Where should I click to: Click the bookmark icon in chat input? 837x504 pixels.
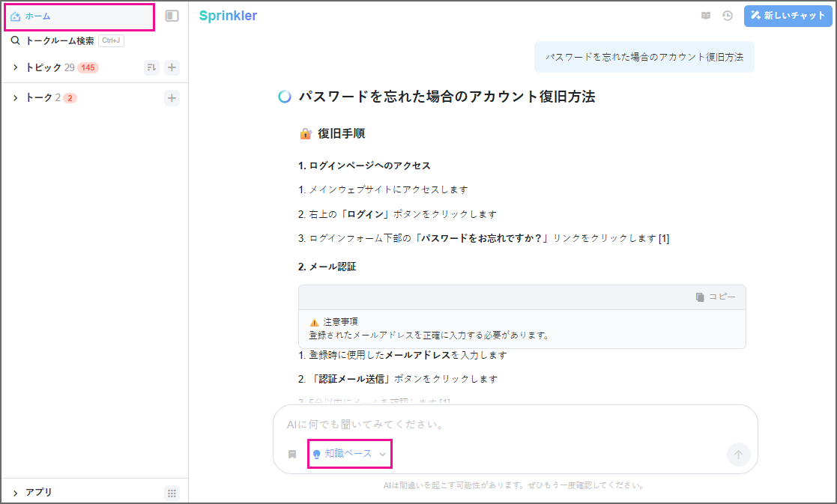tap(292, 454)
